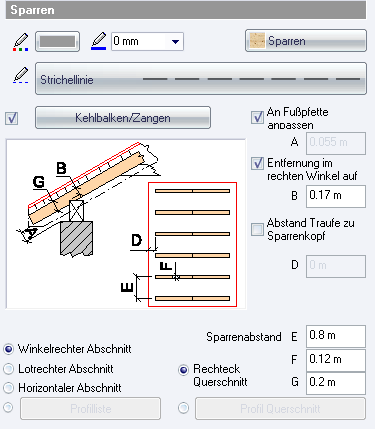Viewport: 375px width, 429px height.
Task: Click the B value field 0.17 m
Action: coord(336,196)
